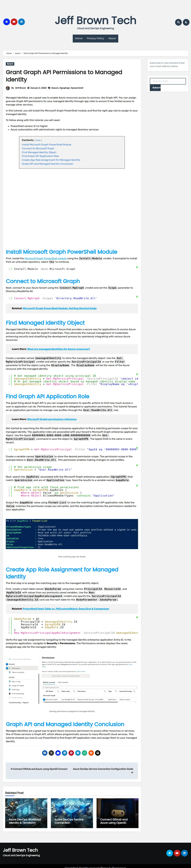Open the Permissions window screenshot

pos(72,680)
